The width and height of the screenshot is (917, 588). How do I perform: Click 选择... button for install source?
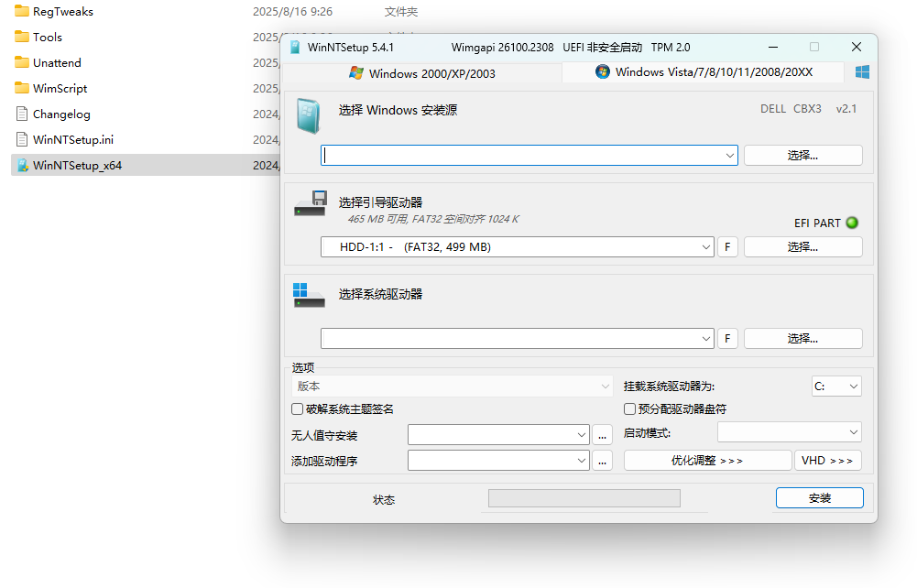click(x=803, y=156)
